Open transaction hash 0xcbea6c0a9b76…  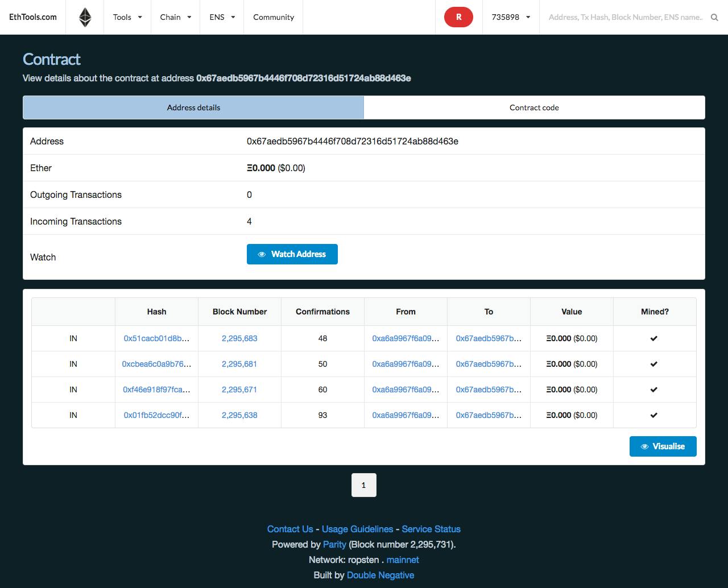pos(156,364)
